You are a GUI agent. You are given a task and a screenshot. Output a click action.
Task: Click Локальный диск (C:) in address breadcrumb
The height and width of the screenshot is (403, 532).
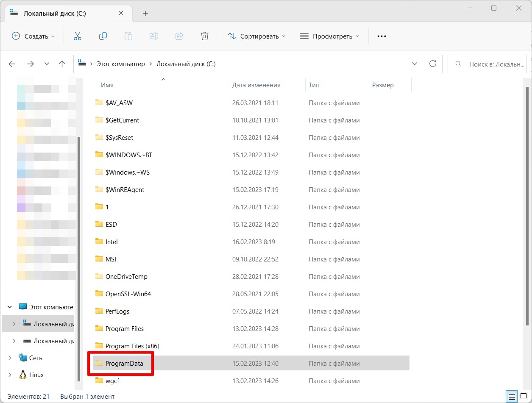[186, 64]
